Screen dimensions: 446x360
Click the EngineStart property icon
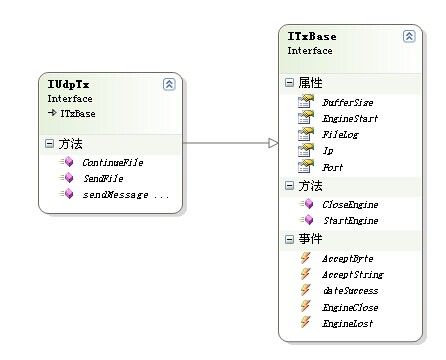tap(306, 117)
